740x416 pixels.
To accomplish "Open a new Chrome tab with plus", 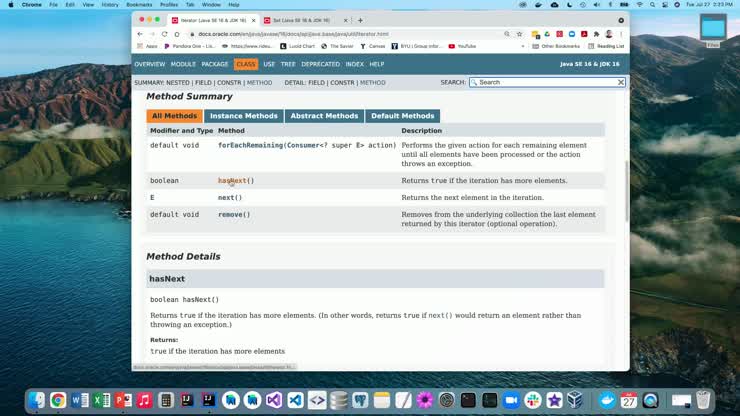I will (360, 20).
